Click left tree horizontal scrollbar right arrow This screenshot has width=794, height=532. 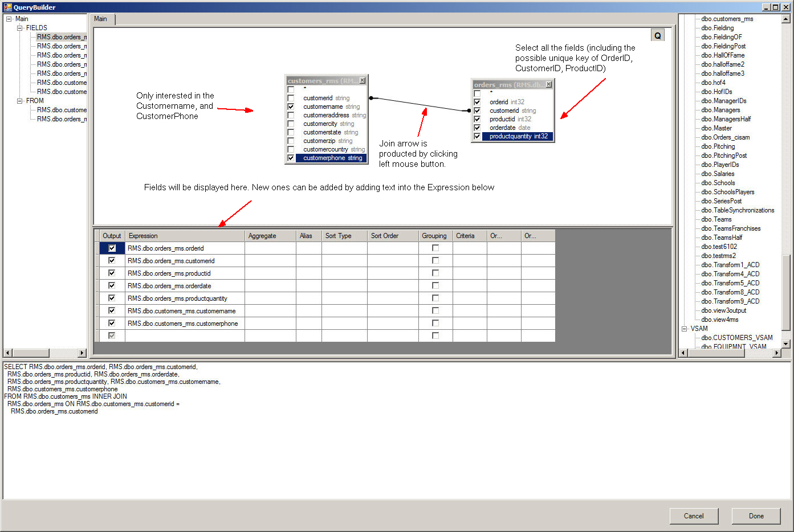pos(82,353)
